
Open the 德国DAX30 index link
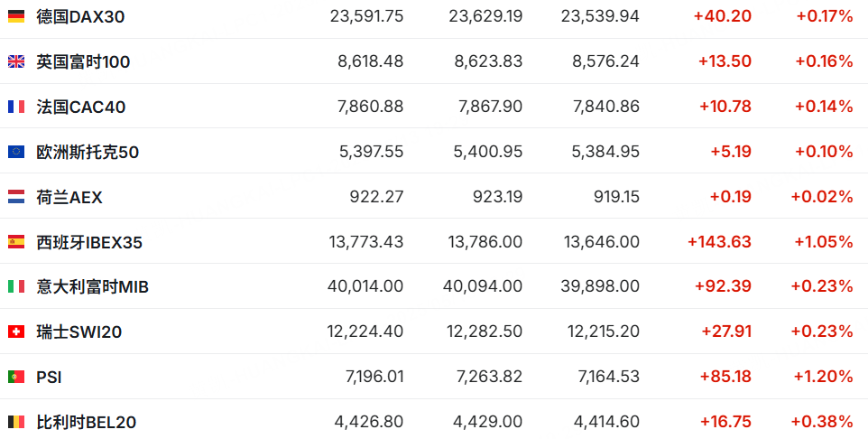(80, 16)
